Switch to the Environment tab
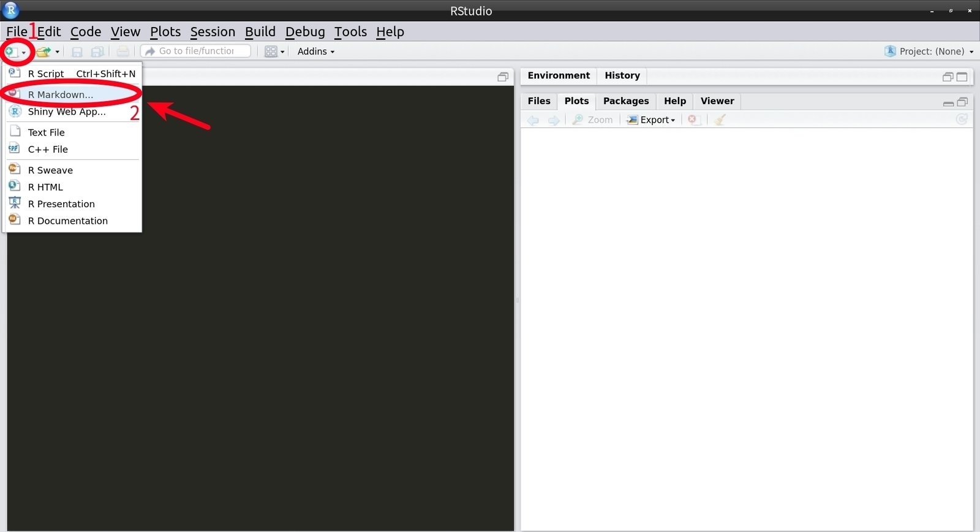Viewport: 980px width, 532px height. click(x=559, y=75)
